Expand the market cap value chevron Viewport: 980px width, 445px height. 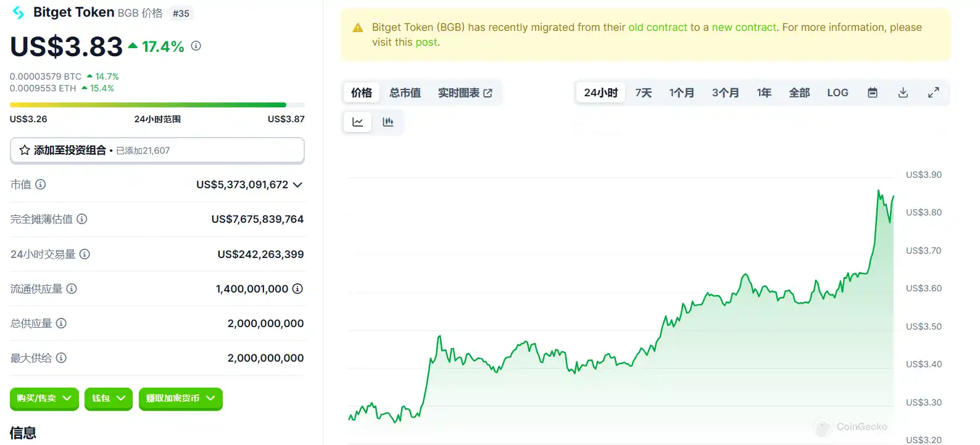pyautogui.click(x=297, y=185)
